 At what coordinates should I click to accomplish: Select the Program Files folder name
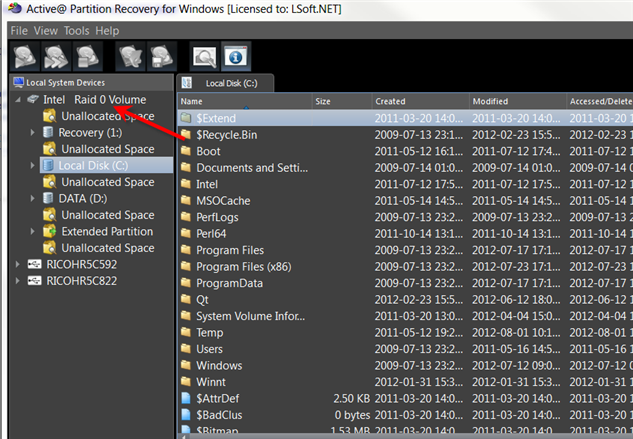point(230,250)
